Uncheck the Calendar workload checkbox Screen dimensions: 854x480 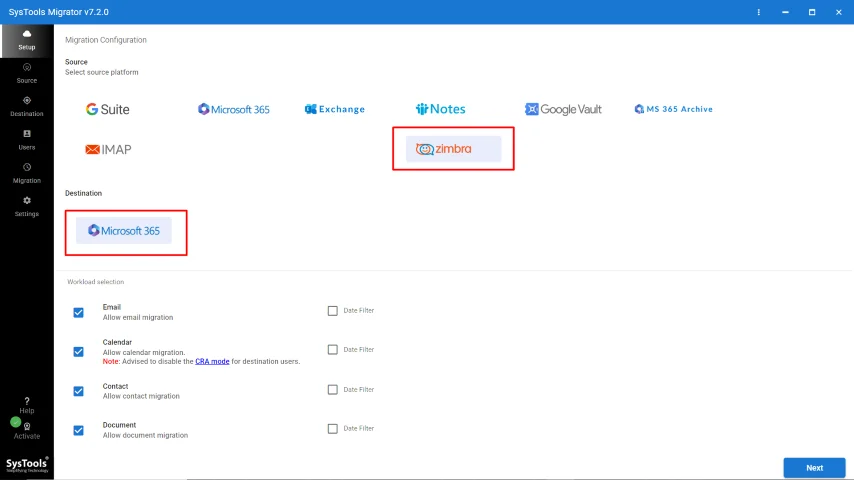coord(78,351)
